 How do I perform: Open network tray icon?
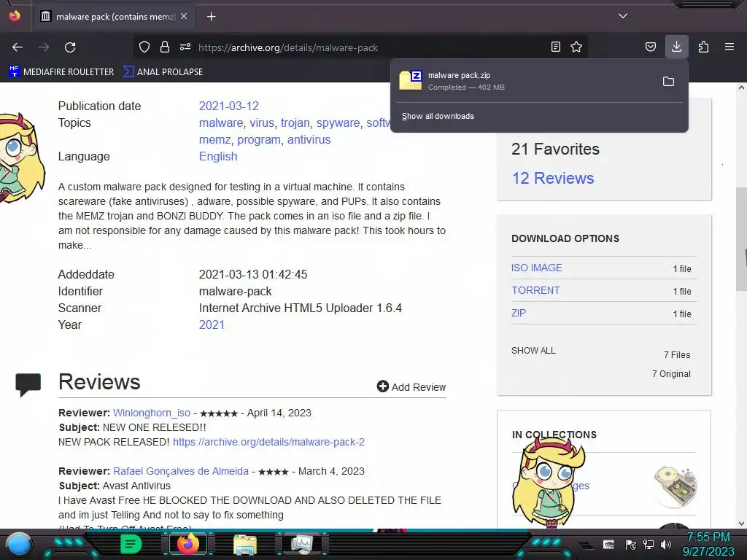click(x=649, y=545)
